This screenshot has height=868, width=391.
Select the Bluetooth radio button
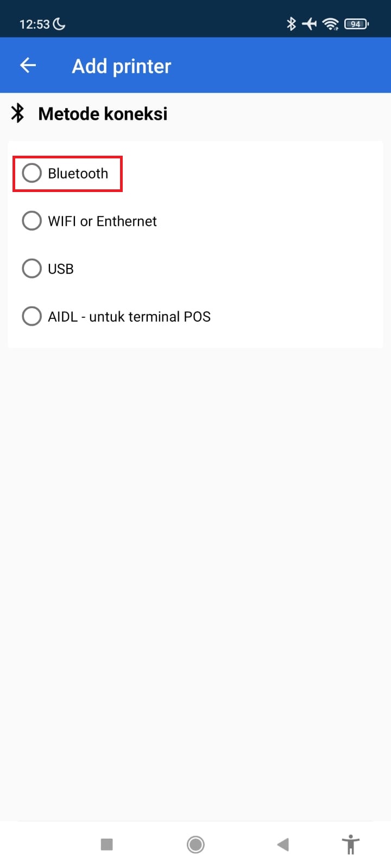31,174
